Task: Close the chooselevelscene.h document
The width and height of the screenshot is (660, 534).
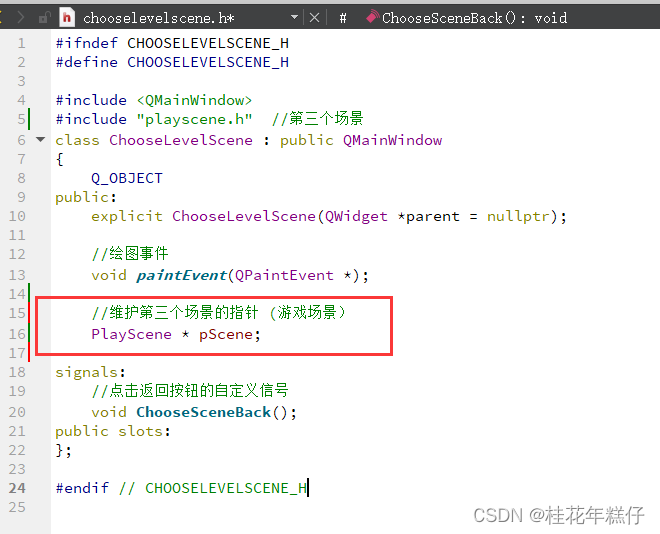Action: [x=314, y=18]
